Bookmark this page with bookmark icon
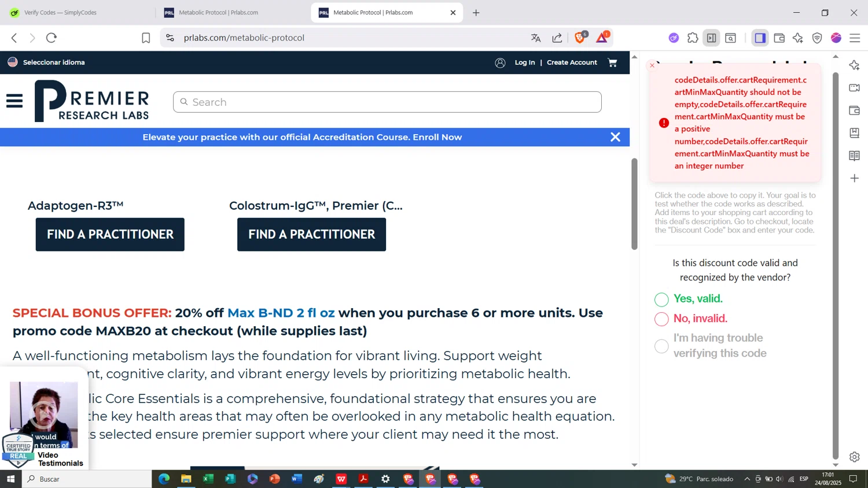 coord(146,38)
